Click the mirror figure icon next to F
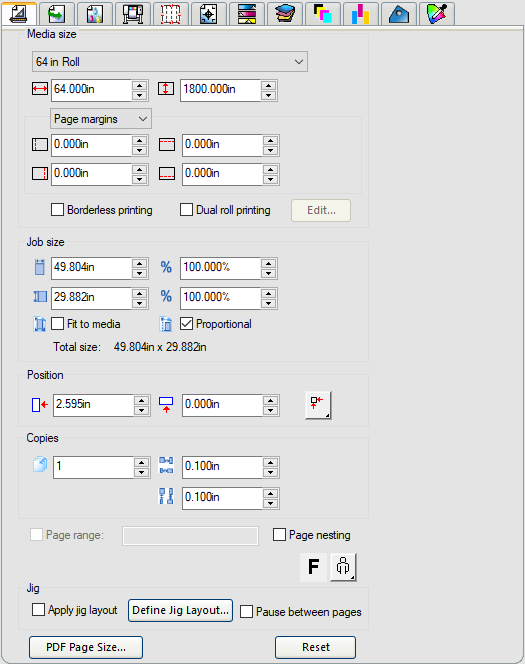This screenshot has height=664, width=525. point(343,567)
